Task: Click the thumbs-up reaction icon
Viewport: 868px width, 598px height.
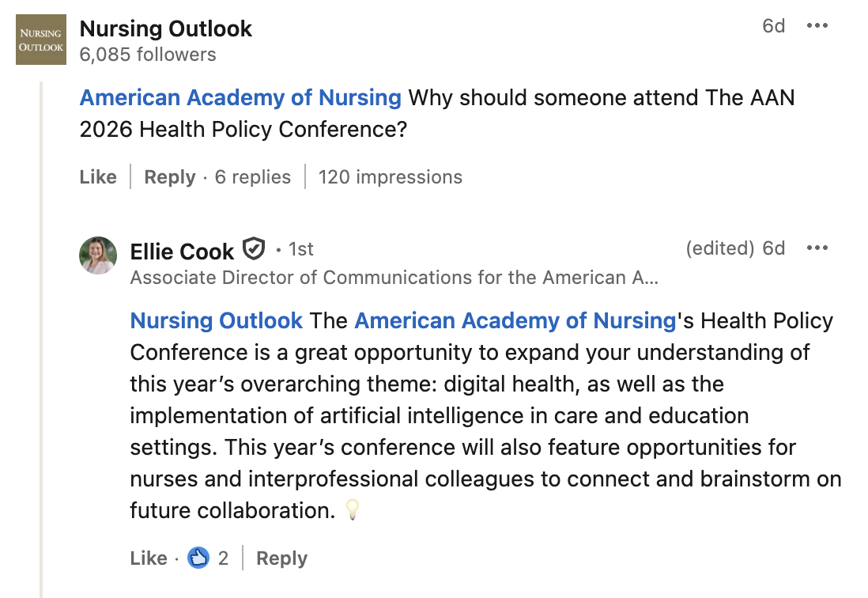Action: point(198,558)
